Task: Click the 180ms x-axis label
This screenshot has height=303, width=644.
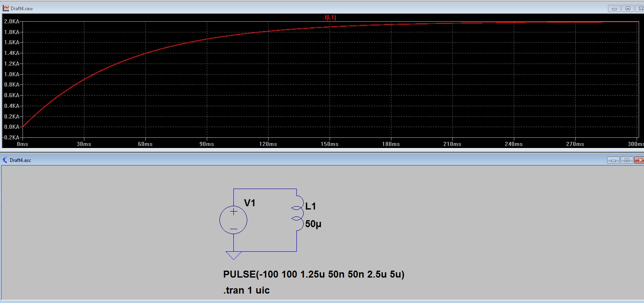Action: tap(391, 144)
